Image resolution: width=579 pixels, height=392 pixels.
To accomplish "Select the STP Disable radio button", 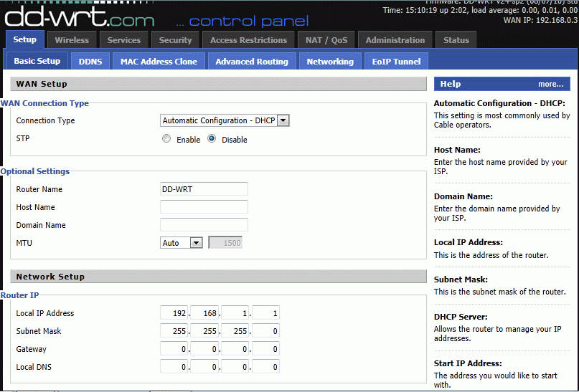I will (x=212, y=138).
